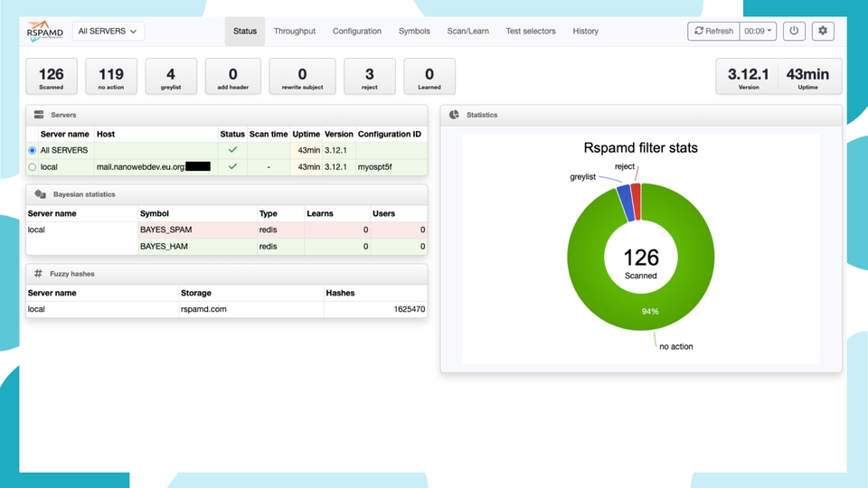Click the Bayesian statistics panel icon
Image resolution: width=868 pixels, height=488 pixels.
tap(41, 194)
